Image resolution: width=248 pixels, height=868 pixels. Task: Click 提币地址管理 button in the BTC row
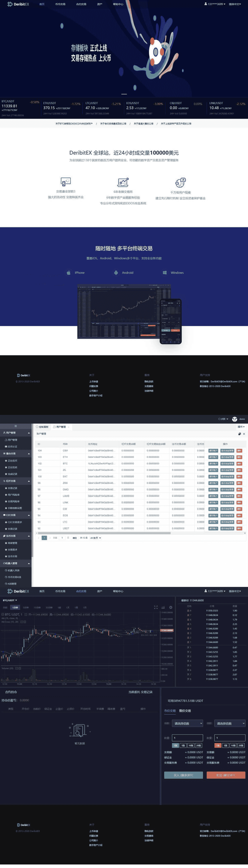227,463
